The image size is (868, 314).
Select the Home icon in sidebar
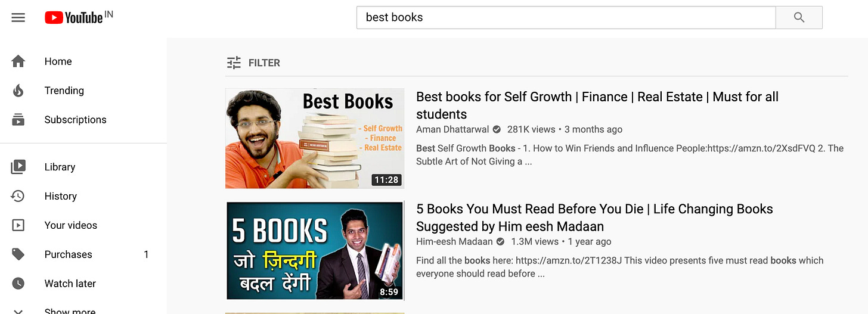coord(18,61)
